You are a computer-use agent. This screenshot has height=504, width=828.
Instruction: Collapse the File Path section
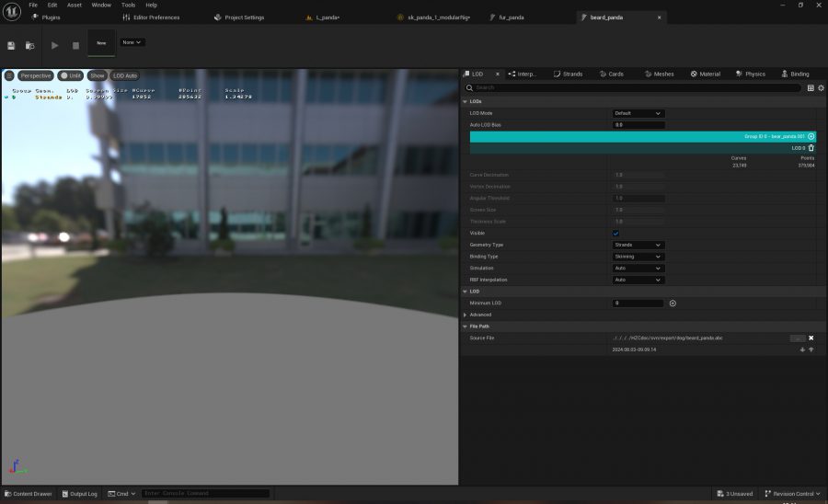(466, 326)
